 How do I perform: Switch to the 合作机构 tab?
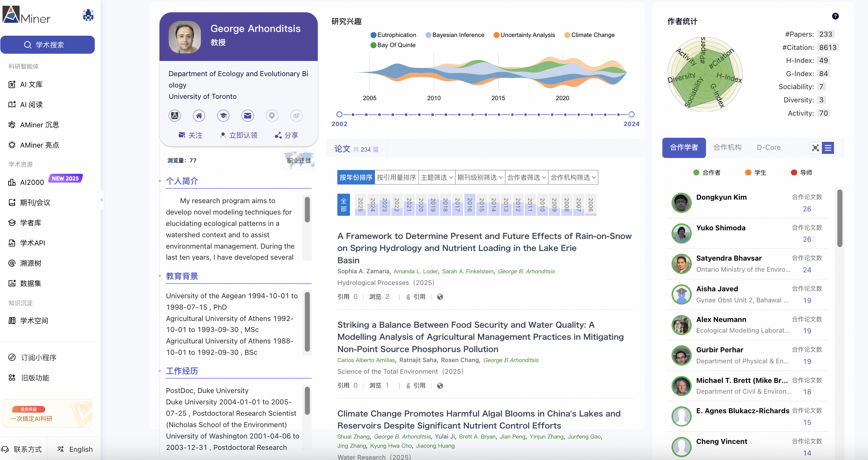727,147
